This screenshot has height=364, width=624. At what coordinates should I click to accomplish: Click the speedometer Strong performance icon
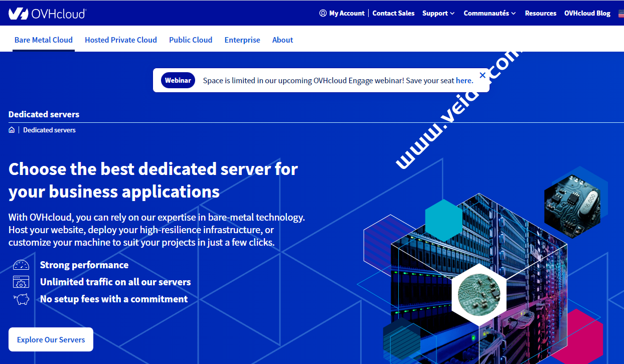click(21, 265)
